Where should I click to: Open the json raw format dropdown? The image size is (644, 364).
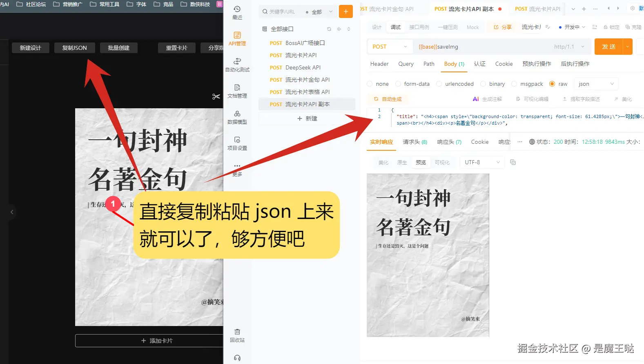[x=596, y=84]
